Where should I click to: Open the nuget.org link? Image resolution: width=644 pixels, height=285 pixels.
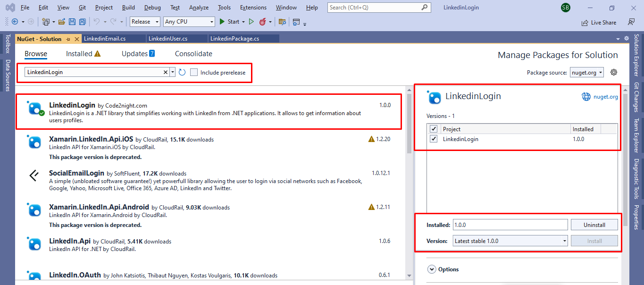[605, 97]
